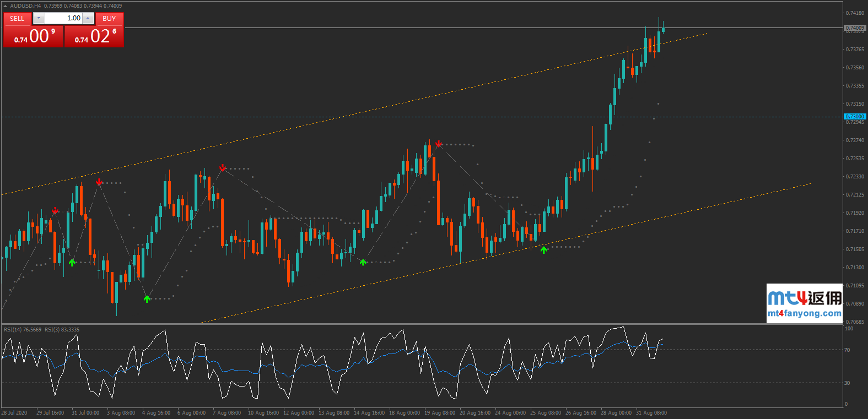
Task: Click the blue 0.73000 price level label
Action: [x=855, y=117]
